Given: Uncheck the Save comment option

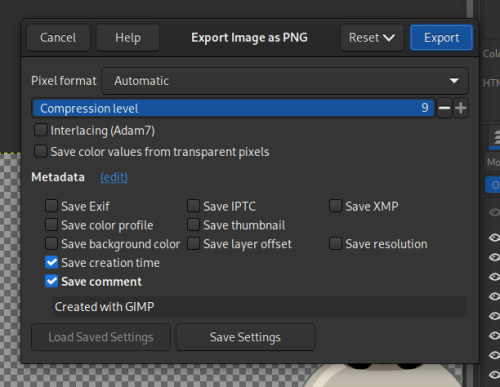Looking at the screenshot, I should coord(51,281).
